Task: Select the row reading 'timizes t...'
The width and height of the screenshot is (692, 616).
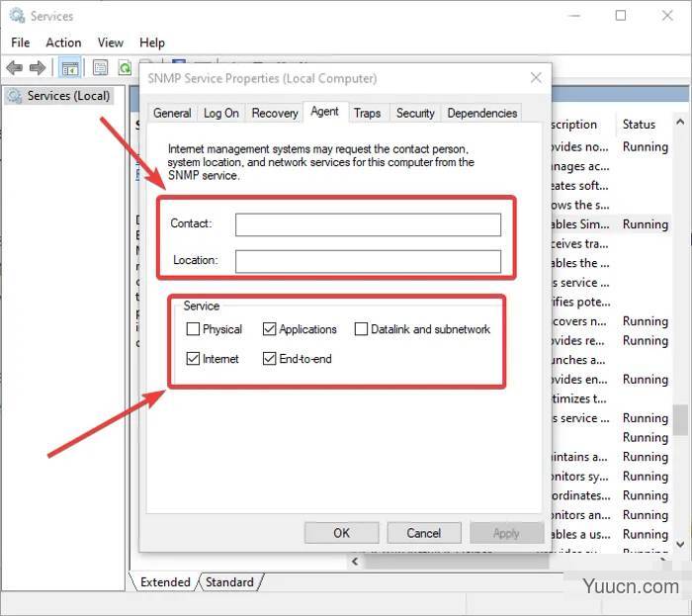Action: [611, 398]
